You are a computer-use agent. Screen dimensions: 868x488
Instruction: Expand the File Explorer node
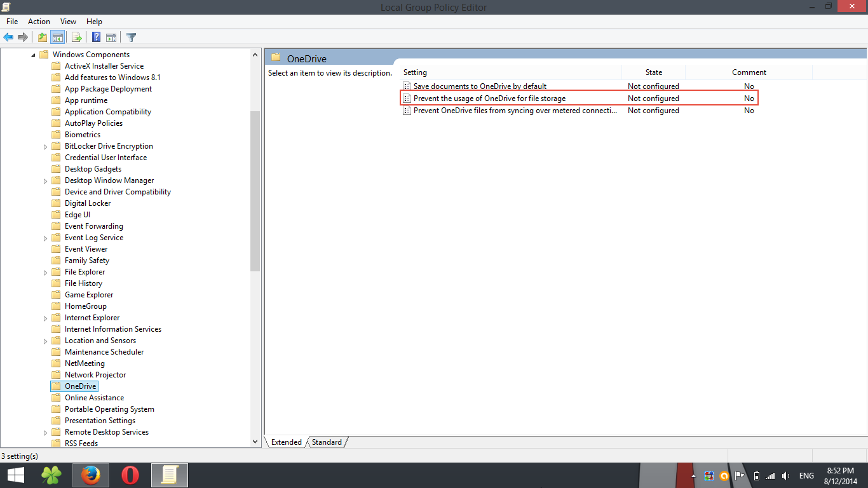(x=45, y=273)
